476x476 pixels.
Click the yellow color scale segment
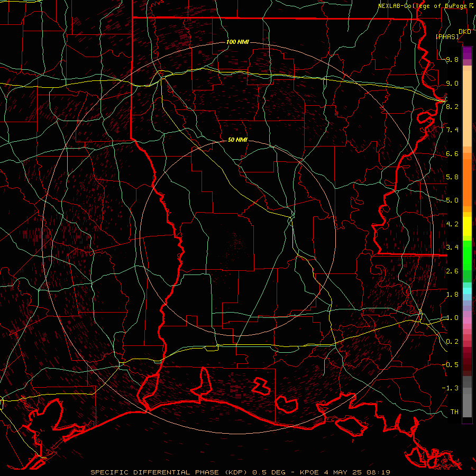[x=467, y=226]
